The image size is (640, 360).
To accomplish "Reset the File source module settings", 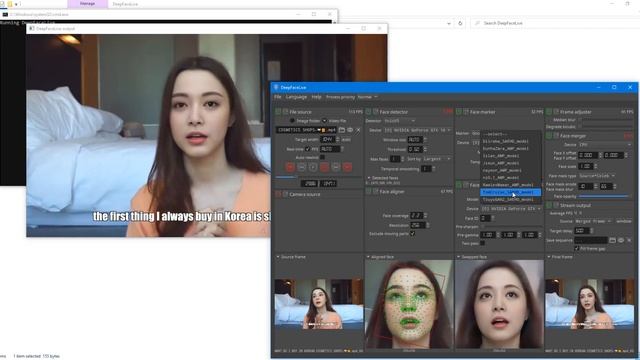I will (x=286, y=112).
